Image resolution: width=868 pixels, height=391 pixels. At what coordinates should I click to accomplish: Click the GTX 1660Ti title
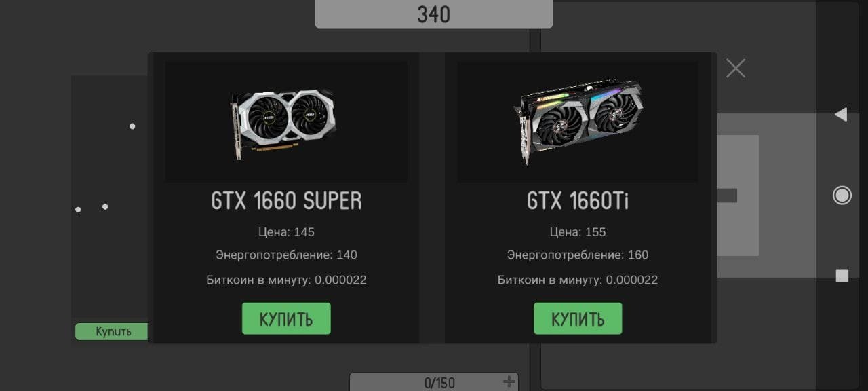click(578, 201)
